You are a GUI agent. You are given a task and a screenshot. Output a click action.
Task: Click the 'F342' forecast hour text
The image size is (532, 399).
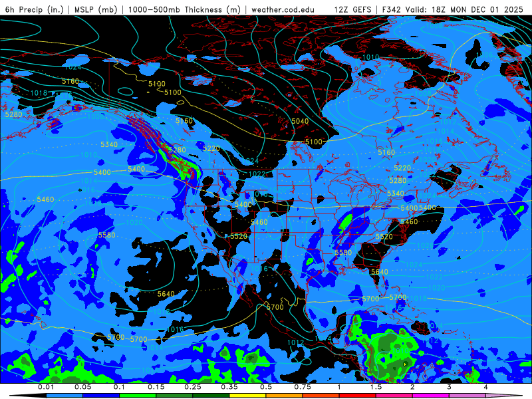click(x=392, y=9)
